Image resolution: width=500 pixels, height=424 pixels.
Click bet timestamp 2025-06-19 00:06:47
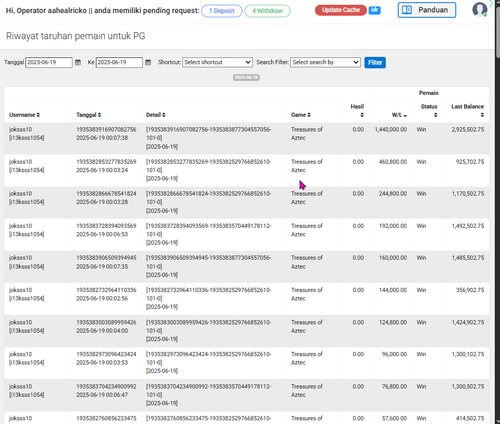point(102,395)
